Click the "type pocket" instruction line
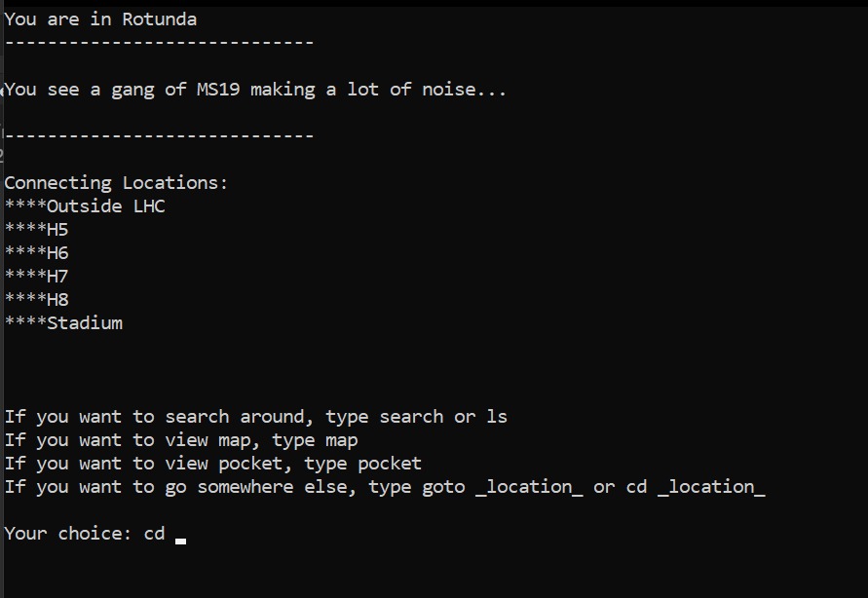868x598 pixels. (212, 464)
